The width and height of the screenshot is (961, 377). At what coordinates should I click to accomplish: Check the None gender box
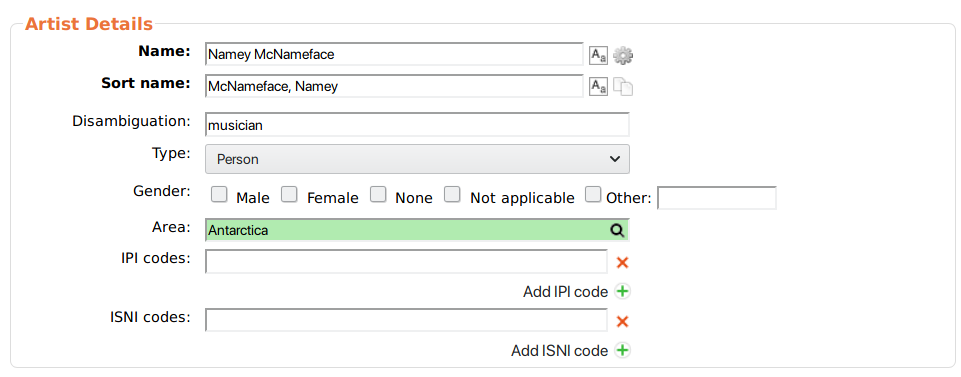(378, 195)
